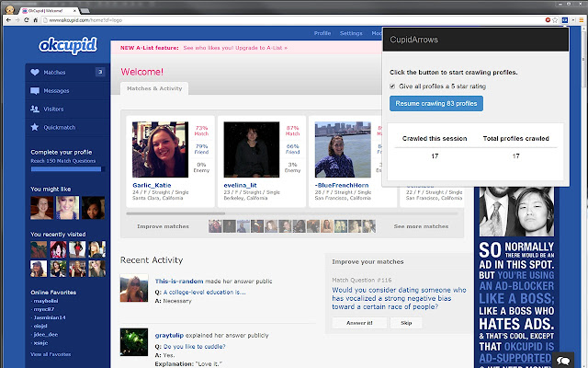Screen dimensions: 588x368
Task: Click the profile completion progress bar
Action: pyautogui.click(x=67, y=169)
